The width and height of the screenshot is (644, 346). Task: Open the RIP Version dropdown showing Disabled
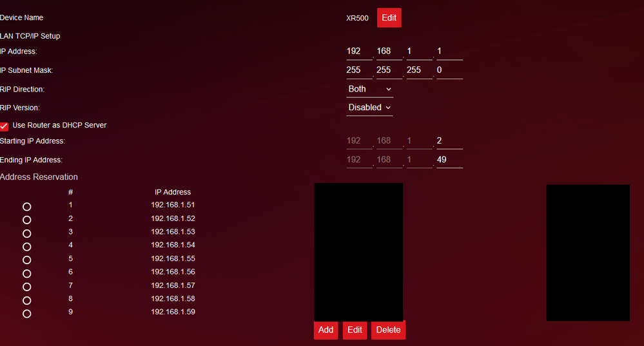pos(369,108)
